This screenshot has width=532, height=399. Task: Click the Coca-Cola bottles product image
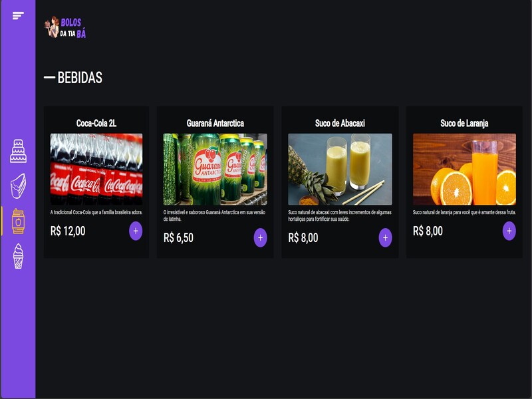click(x=96, y=169)
